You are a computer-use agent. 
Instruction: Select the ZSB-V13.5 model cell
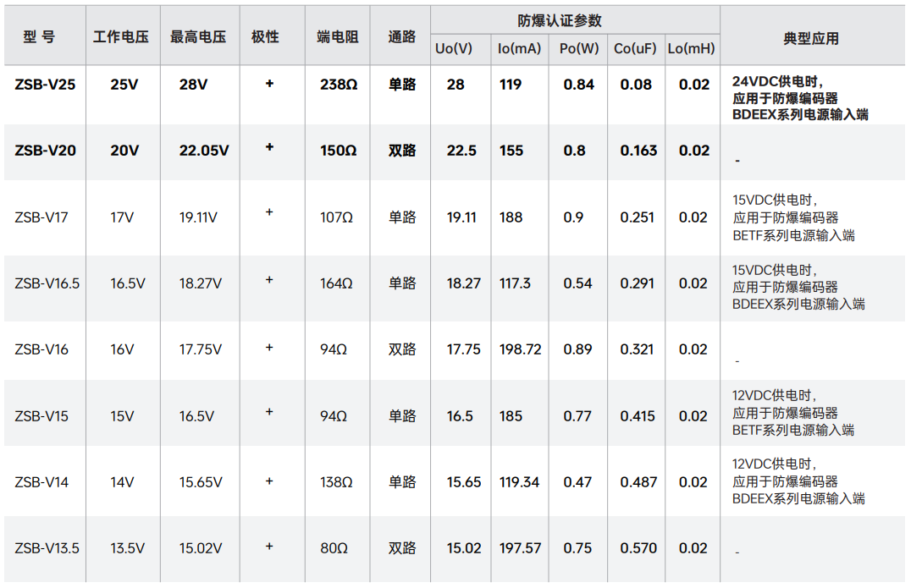click(47, 548)
